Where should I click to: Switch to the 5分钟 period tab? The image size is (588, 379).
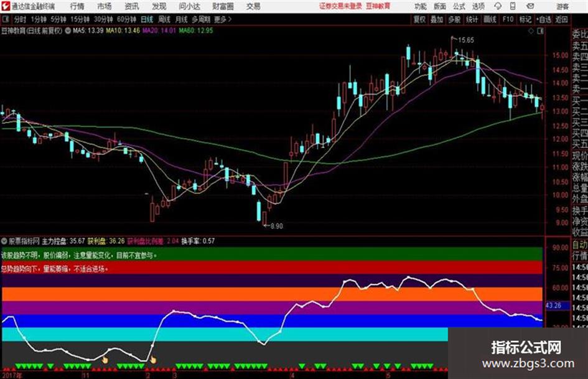[58, 19]
